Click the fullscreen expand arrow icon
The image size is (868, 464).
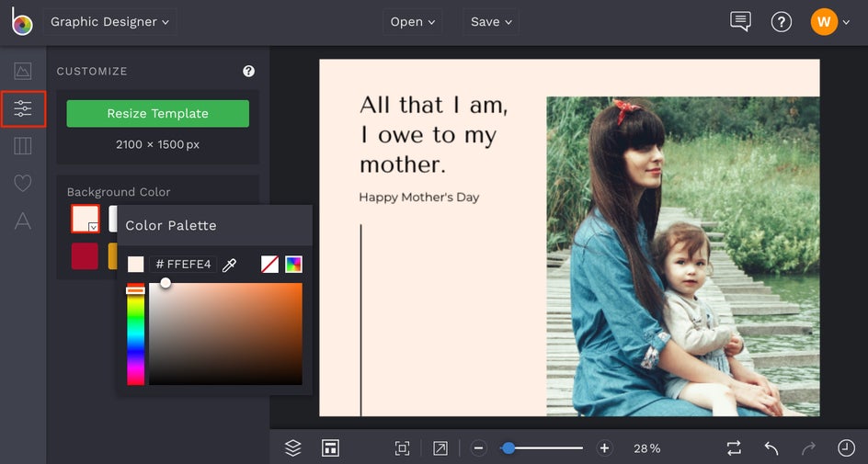coord(440,448)
